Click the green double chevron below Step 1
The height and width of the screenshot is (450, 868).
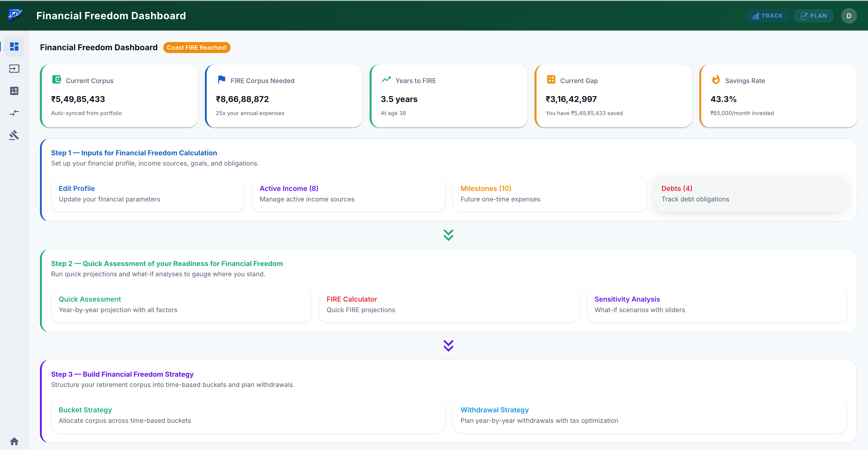[x=448, y=235]
